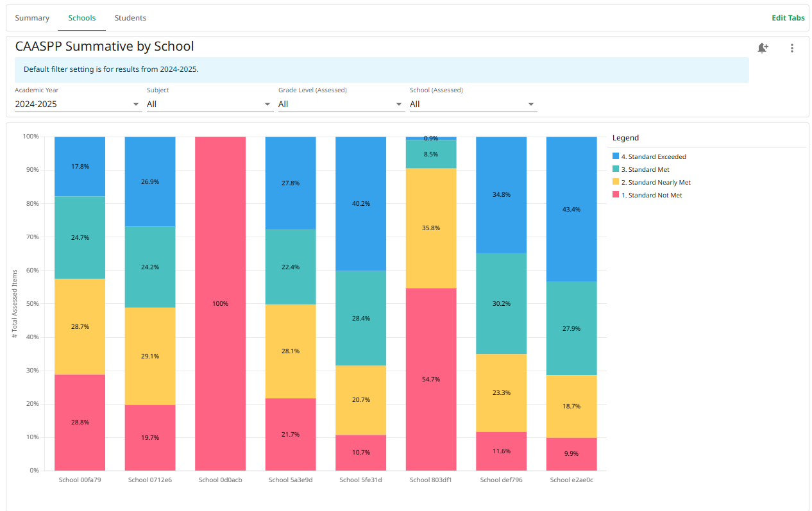
Task: Click the 54.7% segment for School 803df1
Action: [x=430, y=379]
